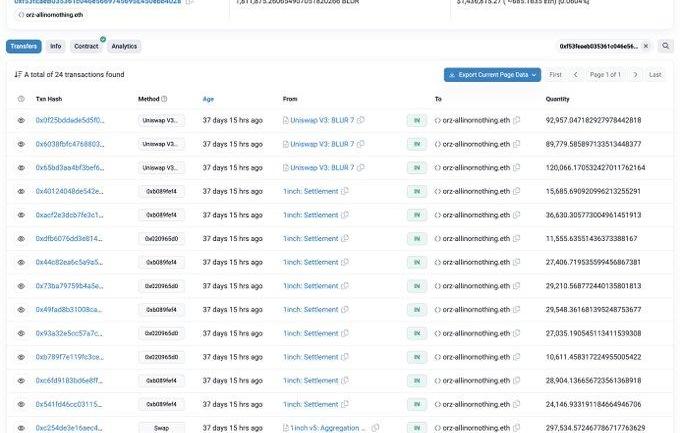Click 0x020965d0 method badge in 11,555 row

161,239
